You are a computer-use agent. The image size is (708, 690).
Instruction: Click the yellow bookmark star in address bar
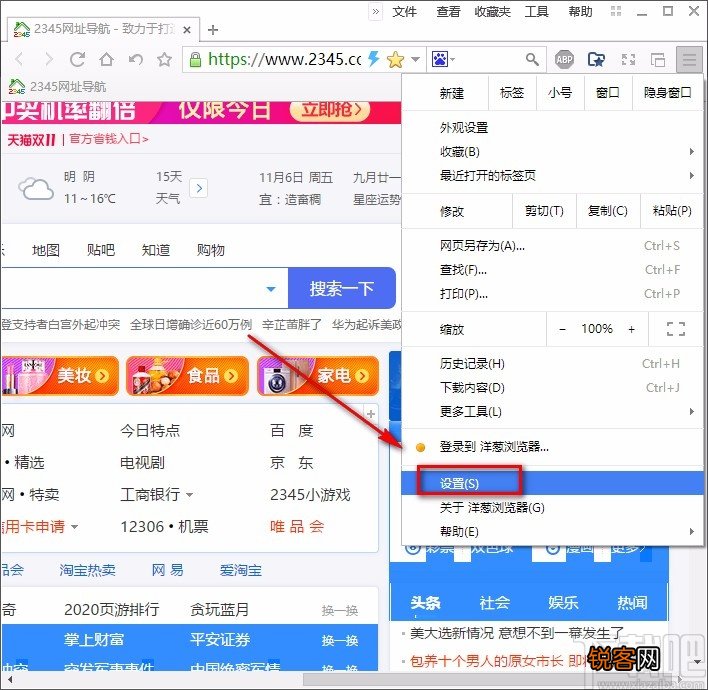(x=395, y=59)
